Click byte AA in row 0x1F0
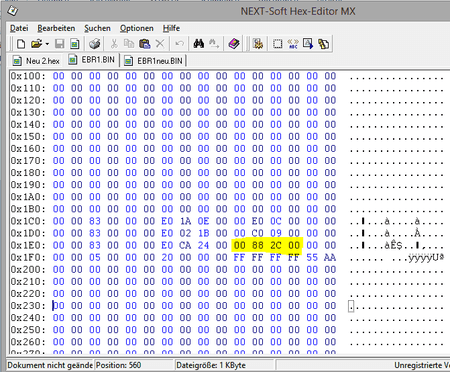 [330, 257]
